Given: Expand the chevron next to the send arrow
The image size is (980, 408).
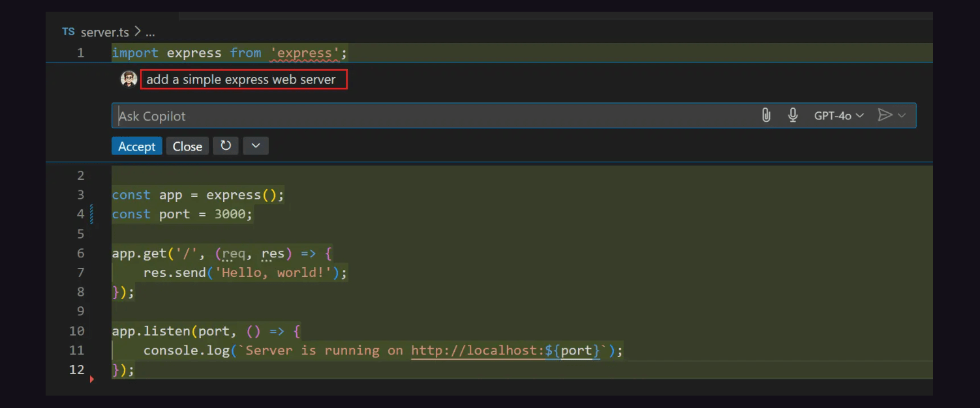Looking at the screenshot, I should [x=900, y=115].
